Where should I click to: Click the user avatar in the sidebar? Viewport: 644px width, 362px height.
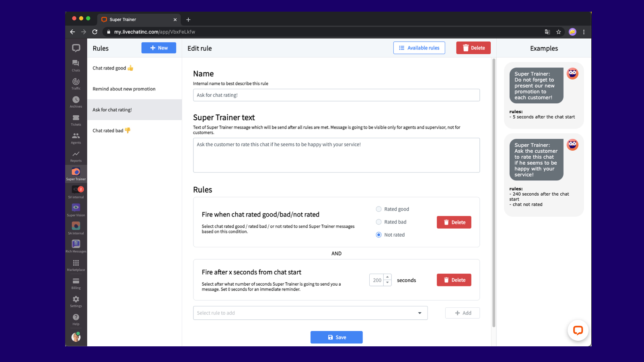pos(76,337)
